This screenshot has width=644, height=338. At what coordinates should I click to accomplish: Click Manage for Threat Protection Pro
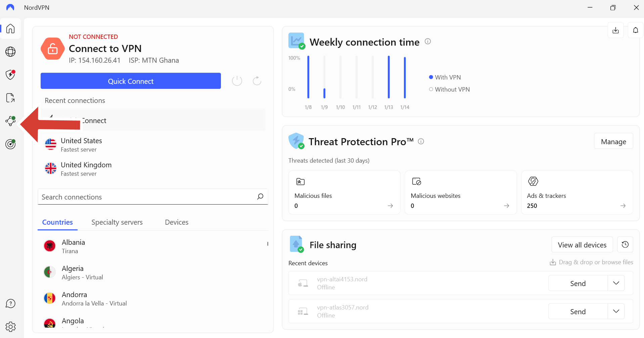click(613, 141)
